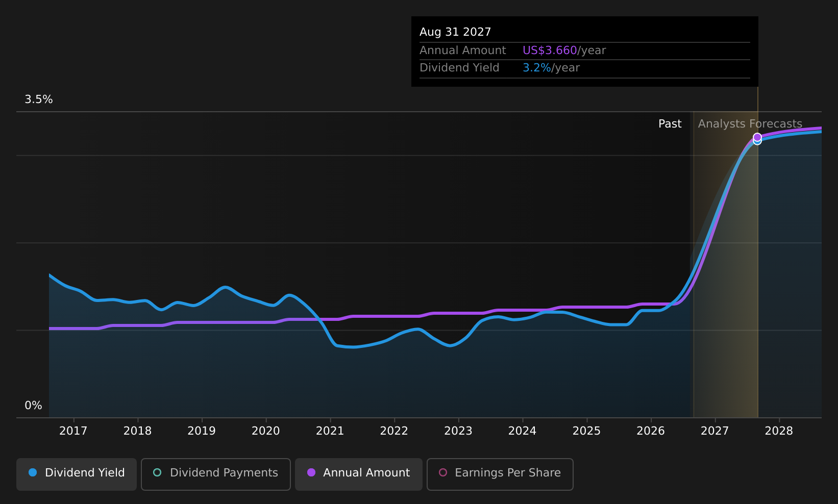Click the 3.5% y-axis label
The height and width of the screenshot is (504, 838).
pyautogui.click(x=39, y=99)
